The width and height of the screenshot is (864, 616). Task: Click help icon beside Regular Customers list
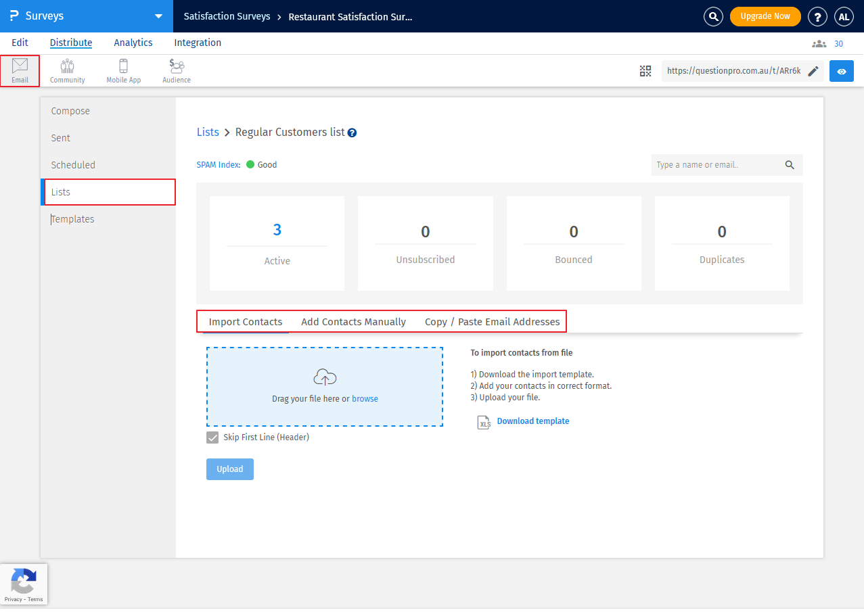352,133
